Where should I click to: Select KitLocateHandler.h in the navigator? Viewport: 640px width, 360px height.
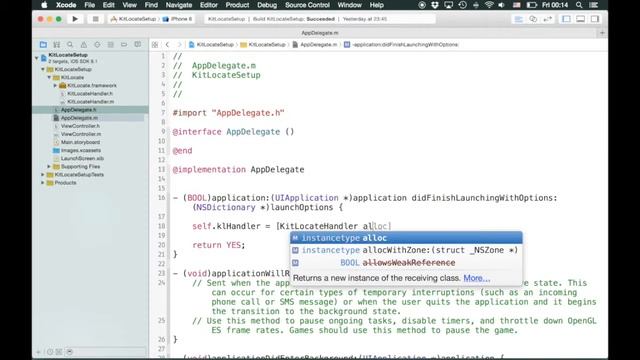tap(90, 93)
